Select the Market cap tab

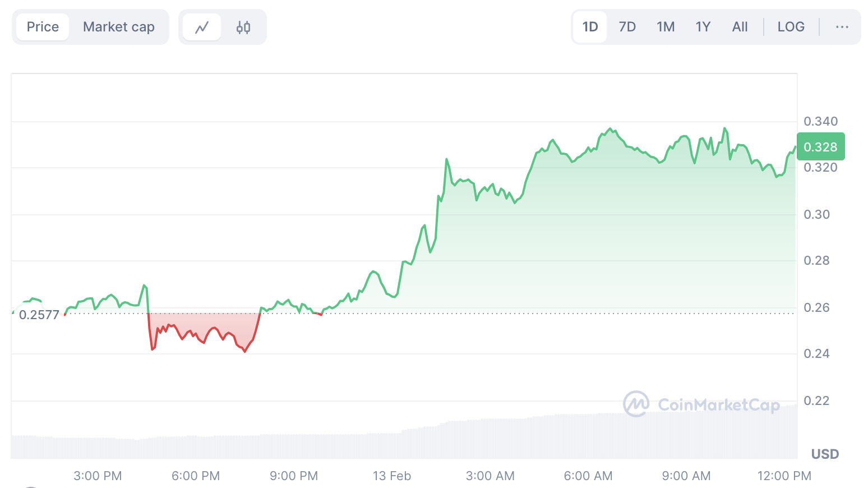pyautogui.click(x=118, y=27)
